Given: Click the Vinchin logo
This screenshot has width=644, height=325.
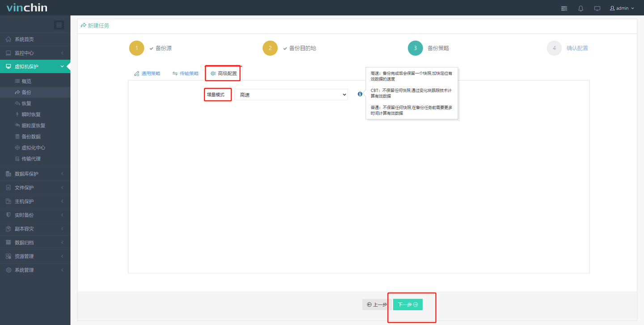Looking at the screenshot, I should click(27, 8).
